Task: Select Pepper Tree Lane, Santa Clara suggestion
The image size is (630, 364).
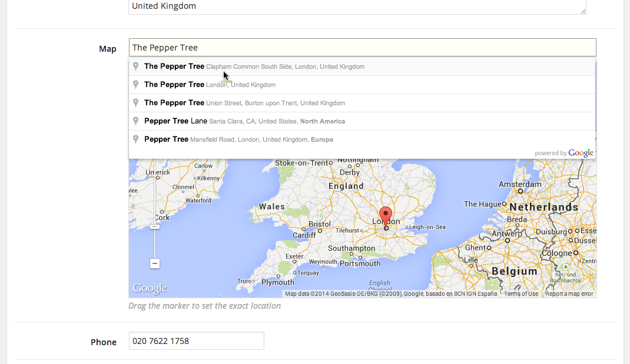Action: (x=245, y=121)
